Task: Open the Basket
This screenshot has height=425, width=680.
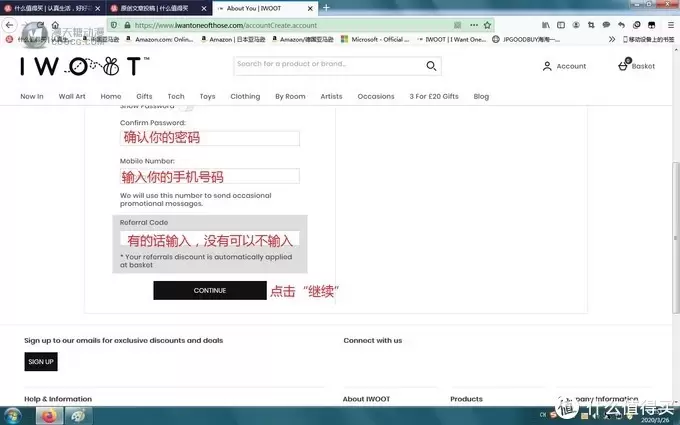Action: 636,66
